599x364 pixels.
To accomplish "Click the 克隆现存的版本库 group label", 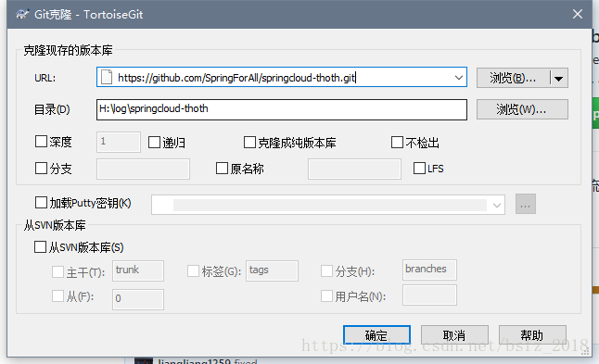I will pos(68,50).
